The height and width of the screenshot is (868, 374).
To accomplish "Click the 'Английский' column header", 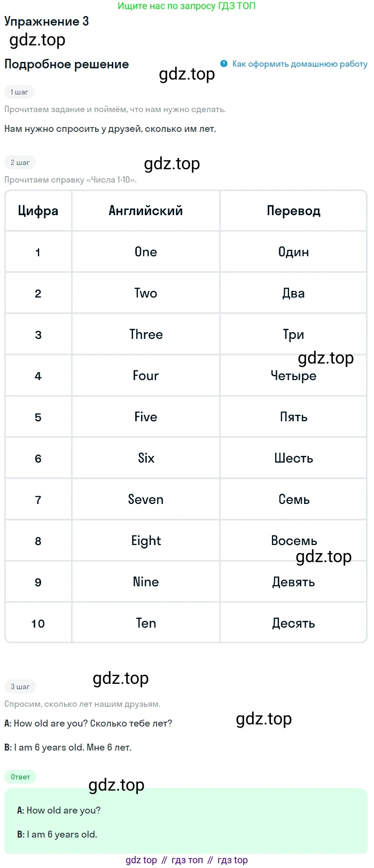I will click(146, 211).
